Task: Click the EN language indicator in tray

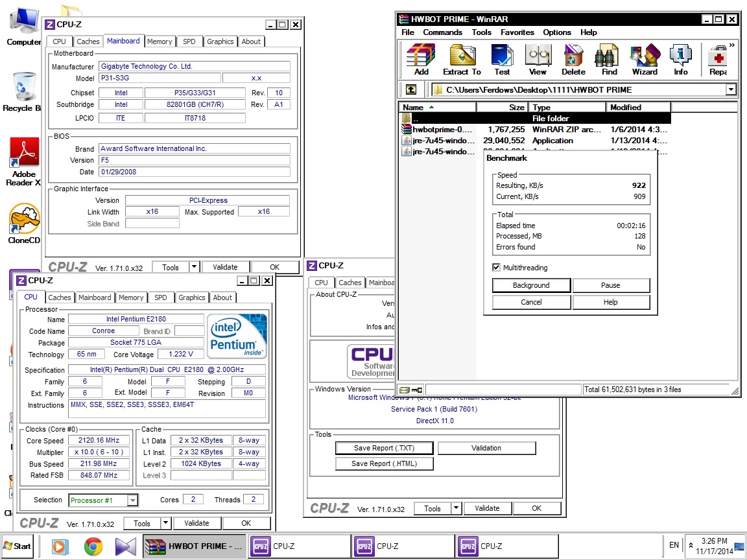Action: (x=674, y=545)
